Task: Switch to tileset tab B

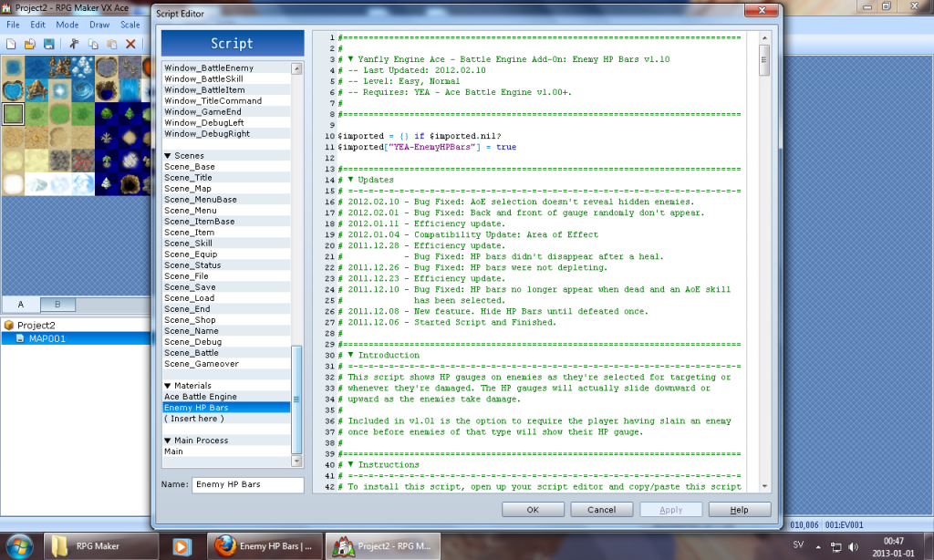Action: (57, 305)
